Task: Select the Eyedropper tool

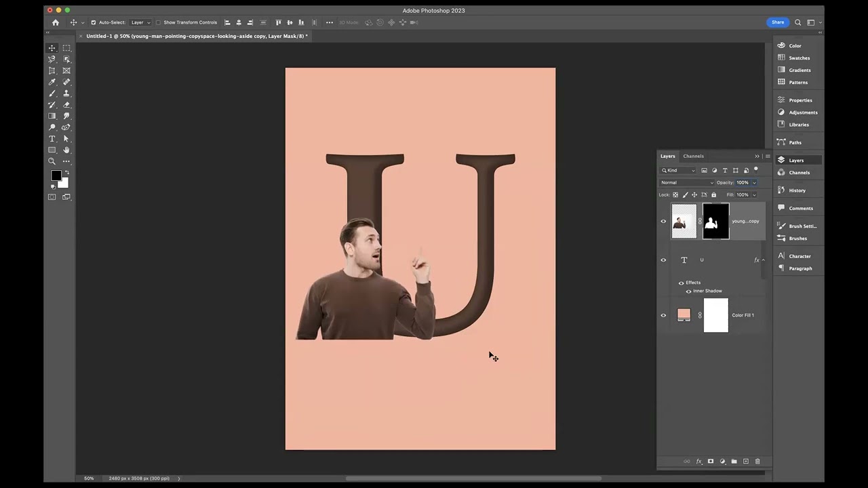Action: 52,82
